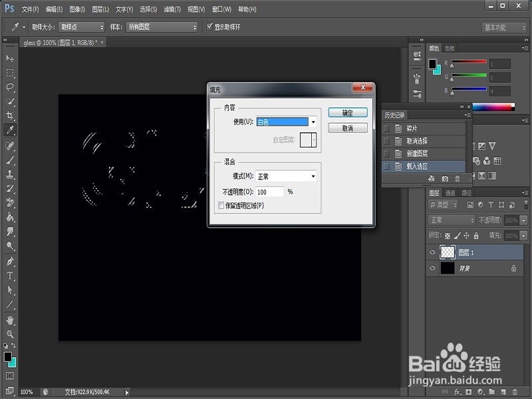Select the Zoom tool

[10, 334]
